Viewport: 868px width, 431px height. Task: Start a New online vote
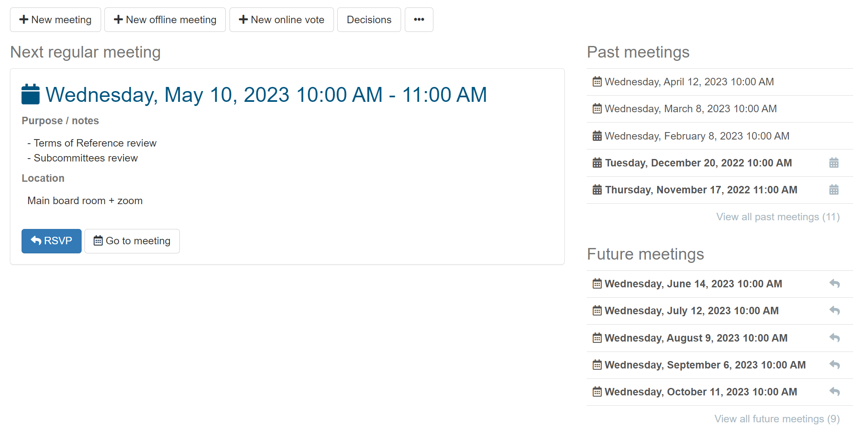click(282, 19)
